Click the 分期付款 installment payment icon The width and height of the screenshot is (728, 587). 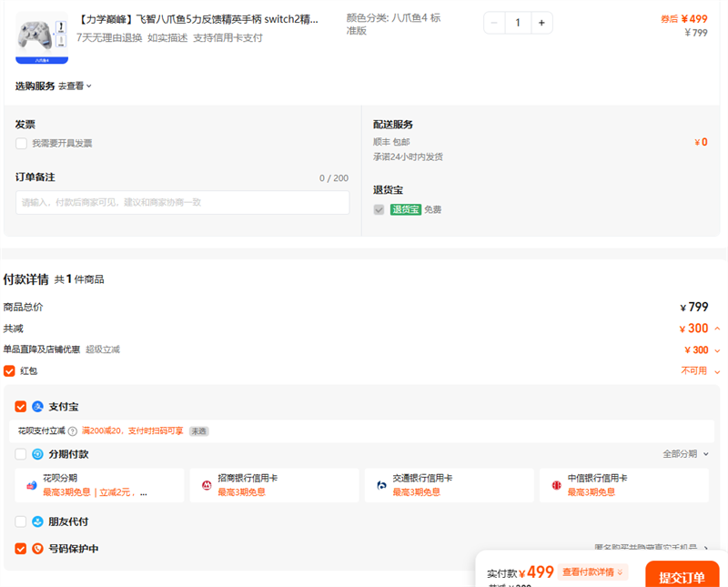[37, 453]
